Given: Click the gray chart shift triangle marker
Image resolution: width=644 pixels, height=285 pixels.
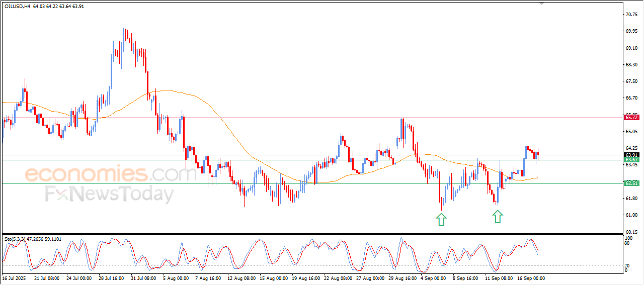Looking at the screenshot, I should tap(541, 4).
